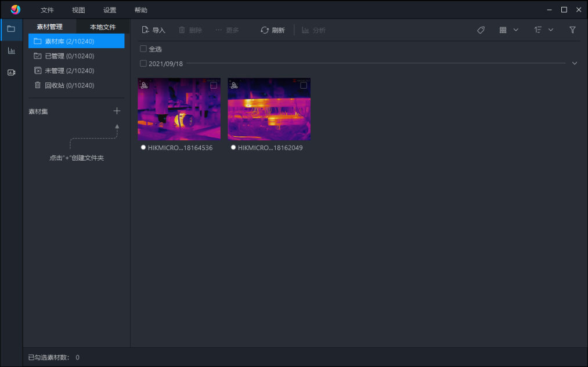Click thermal badge on HIKMICRO...18162049 thumbnail
The image size is (588, 367).
pos(235,85)
